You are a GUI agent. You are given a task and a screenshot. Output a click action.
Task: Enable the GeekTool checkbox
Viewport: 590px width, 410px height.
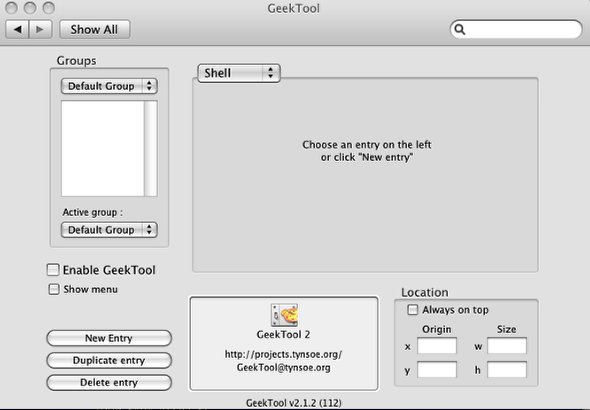53,270
